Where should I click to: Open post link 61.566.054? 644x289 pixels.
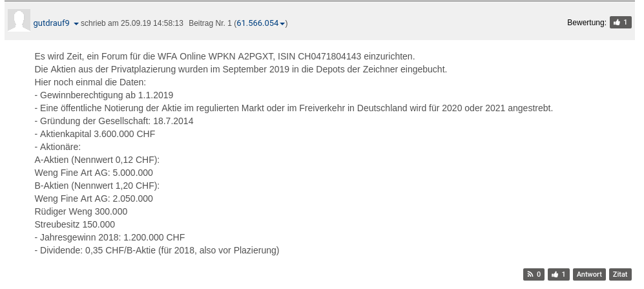pyautogui.click(x=257, y=23)
